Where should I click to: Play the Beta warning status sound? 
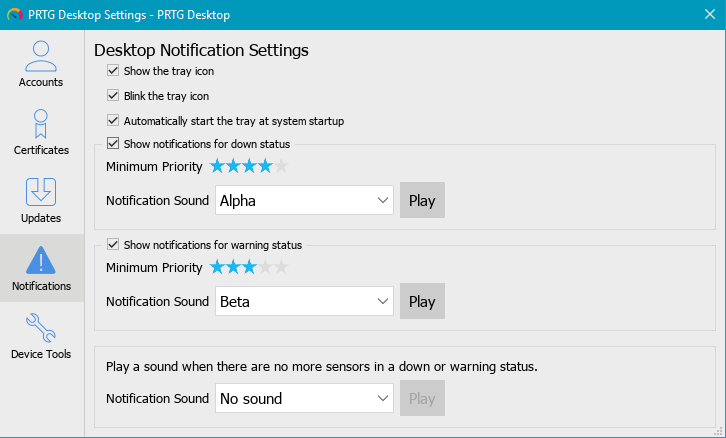click(x=422, y=301)
